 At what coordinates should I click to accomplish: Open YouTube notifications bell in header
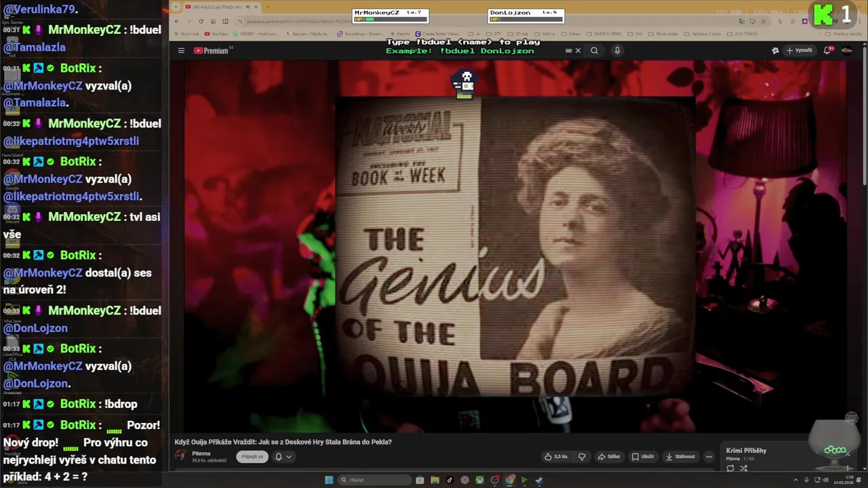click(x=827, y=50)
